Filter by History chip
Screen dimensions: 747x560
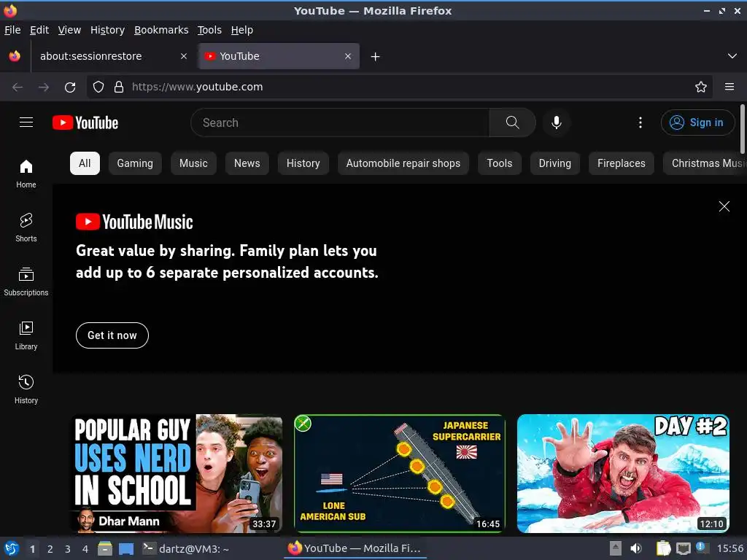[x=303, y=163]
